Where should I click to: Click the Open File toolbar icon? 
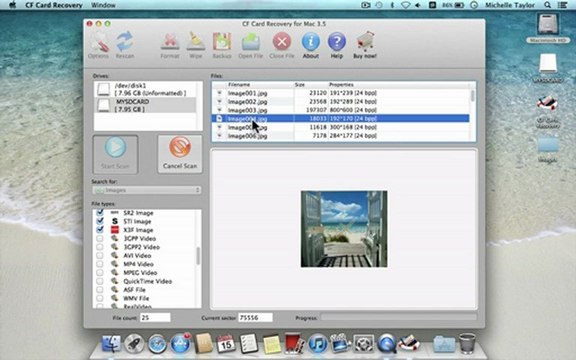[251, 45]
